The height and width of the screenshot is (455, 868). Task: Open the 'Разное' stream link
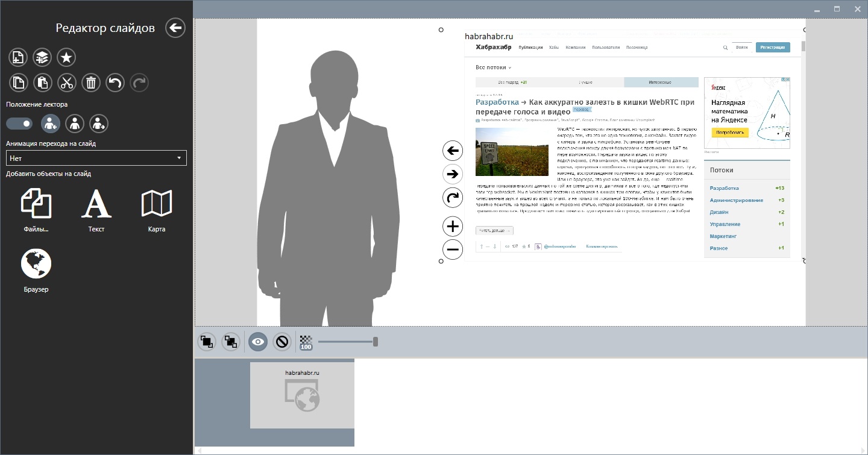tap(719, 248)
